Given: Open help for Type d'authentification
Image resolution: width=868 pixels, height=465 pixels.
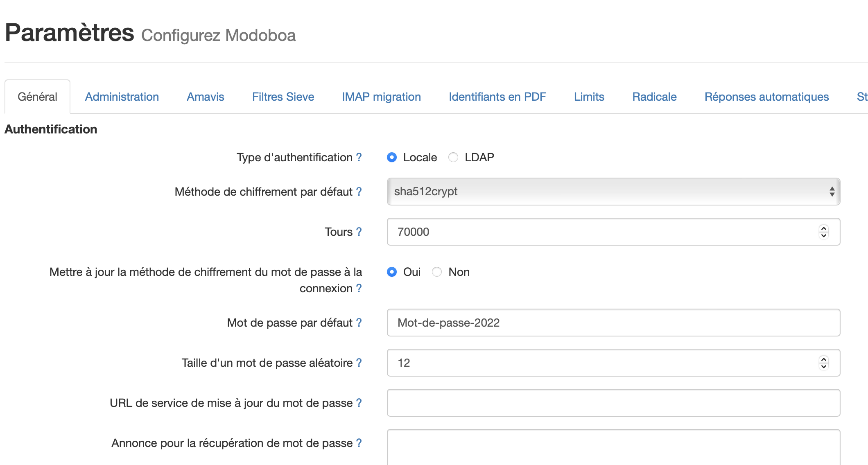Looking at the screenshot, I should pos(359,157).
